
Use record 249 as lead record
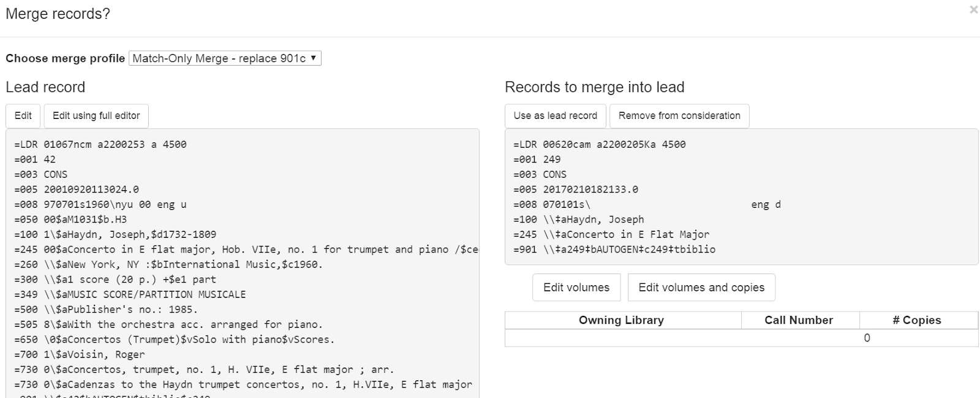click(554, 115)
